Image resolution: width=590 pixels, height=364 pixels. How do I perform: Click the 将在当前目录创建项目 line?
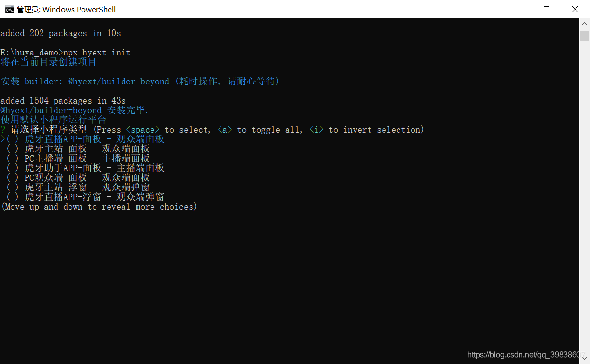[x=49, y=62]
